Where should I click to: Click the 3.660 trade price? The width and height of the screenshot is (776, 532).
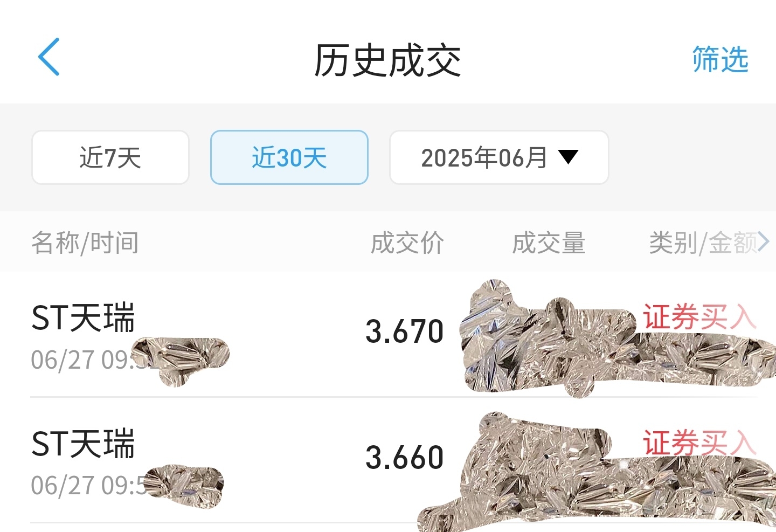[405, 457]
